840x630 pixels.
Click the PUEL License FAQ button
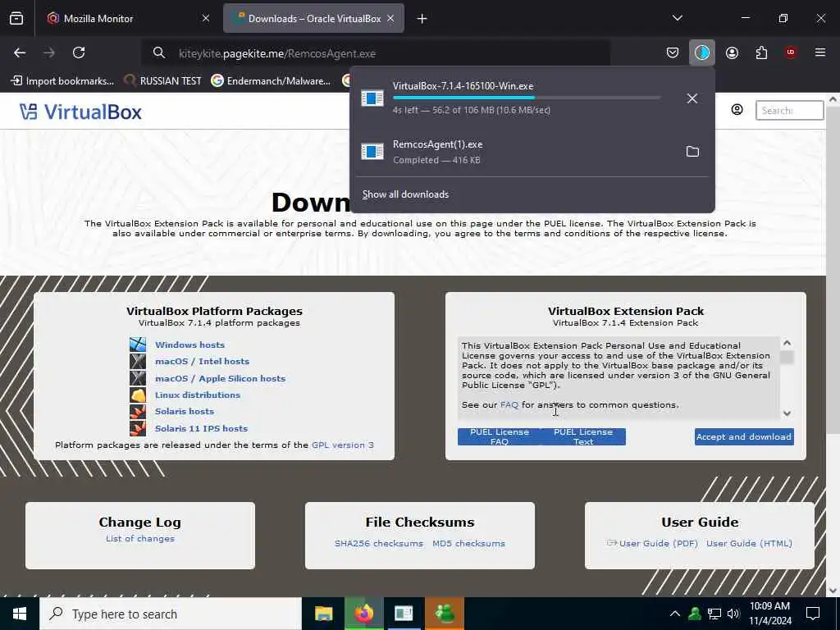[x=500, y=436]
